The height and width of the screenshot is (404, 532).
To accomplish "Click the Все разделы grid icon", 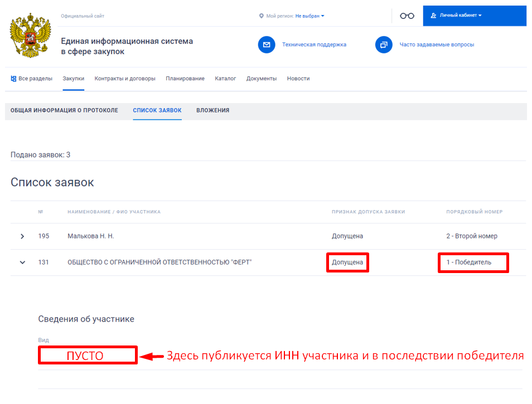I will tap(13, 79).
